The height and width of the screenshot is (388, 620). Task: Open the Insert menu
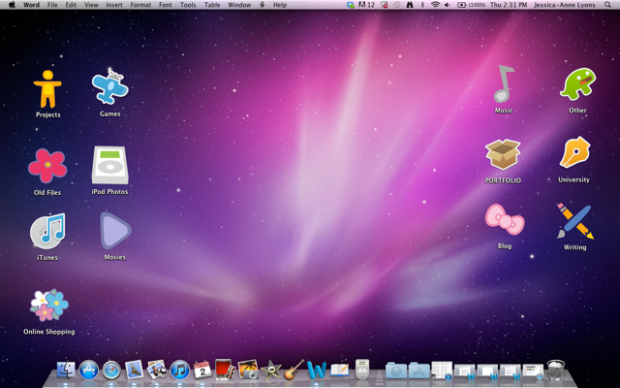pyautogui.click(x=114, y=5)
